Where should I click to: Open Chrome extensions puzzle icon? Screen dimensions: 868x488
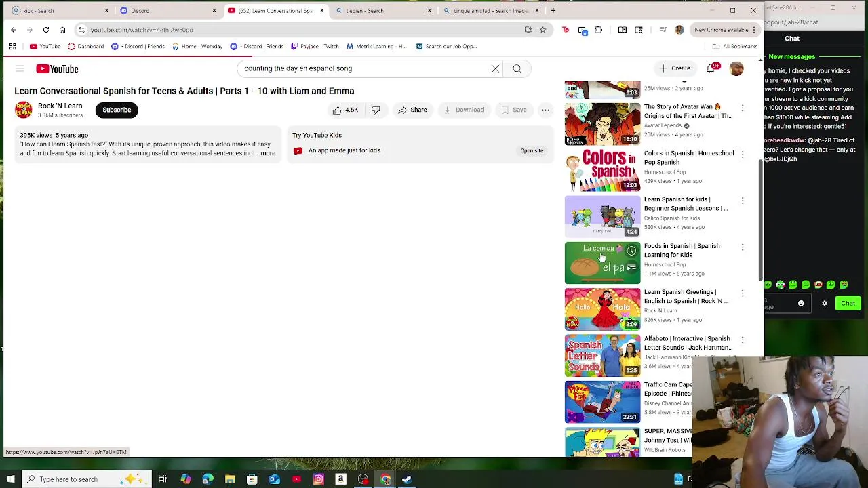point(598,30)
